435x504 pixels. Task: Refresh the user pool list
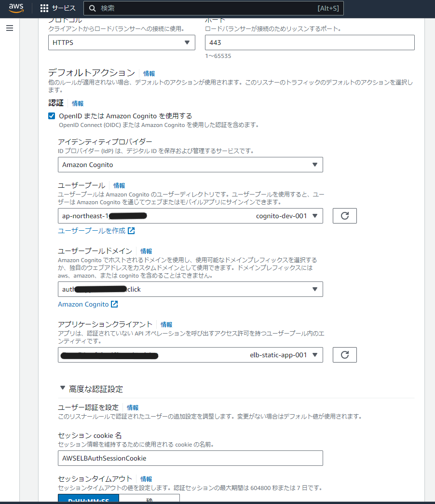point(344,216)
